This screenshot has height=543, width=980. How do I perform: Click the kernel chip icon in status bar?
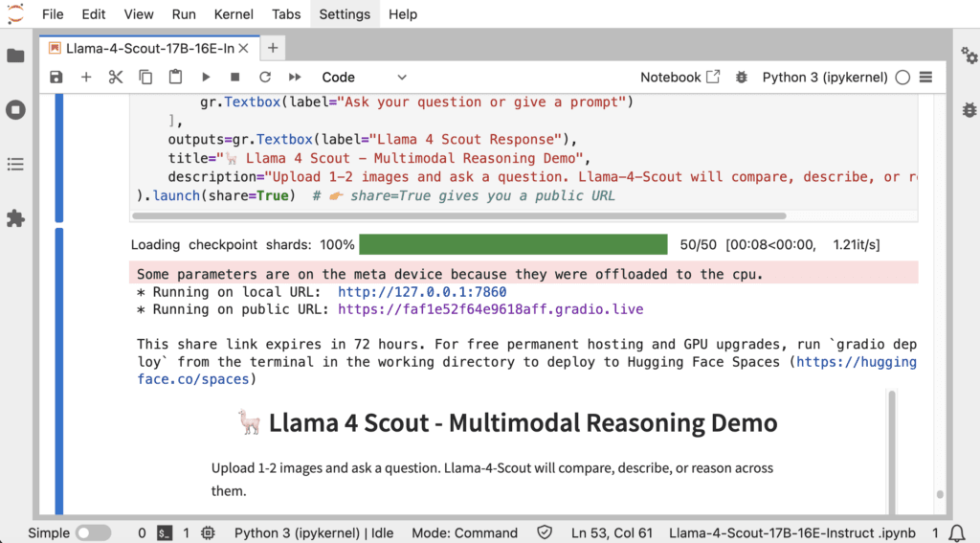click(x=208, y=533)
